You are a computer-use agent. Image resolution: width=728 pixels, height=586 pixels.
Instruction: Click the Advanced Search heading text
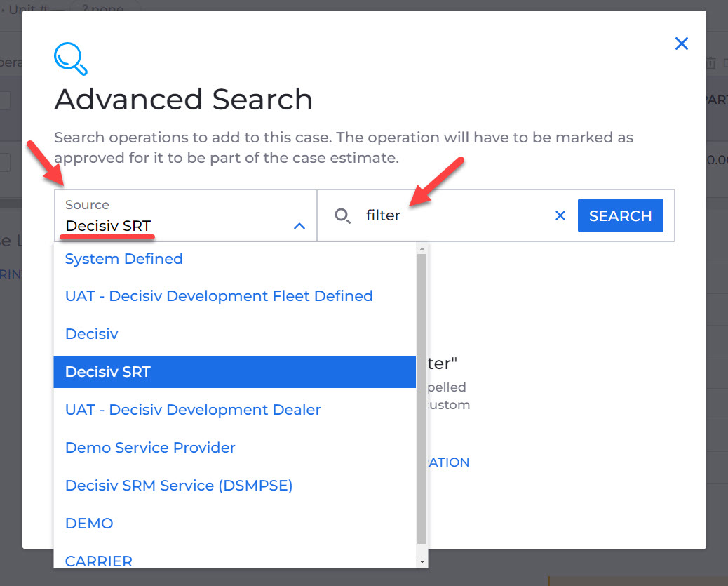pos(183,99)
